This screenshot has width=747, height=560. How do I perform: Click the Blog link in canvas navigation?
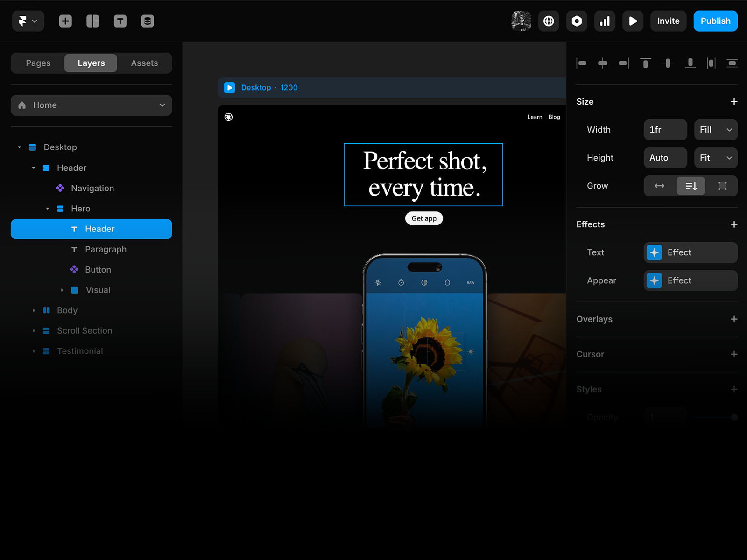(554, 117)
